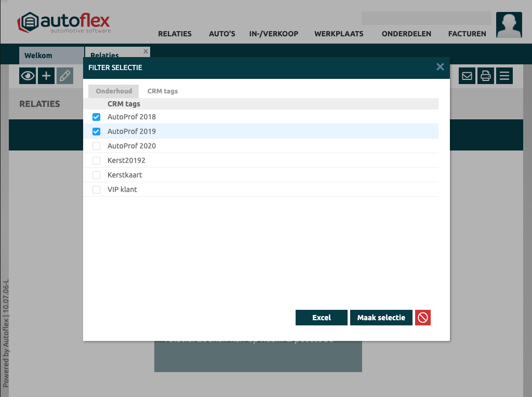The image size is (532, 397).
Task: Switch to the Onderhoud tab
Action: pos(114,91)
